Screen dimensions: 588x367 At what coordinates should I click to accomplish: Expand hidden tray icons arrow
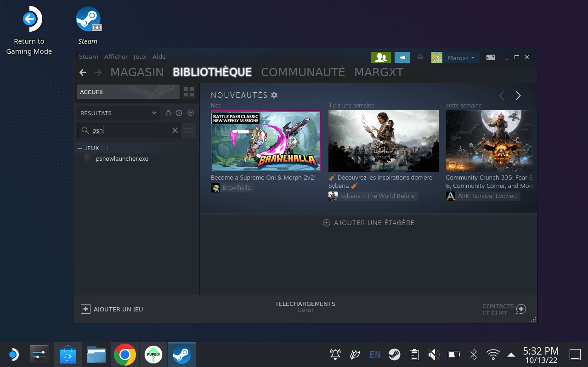511,355
